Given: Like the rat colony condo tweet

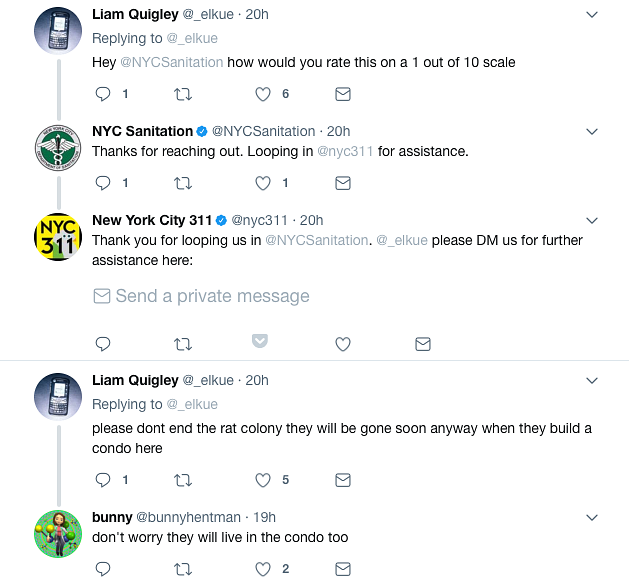Looking at the screenshot, I should 263,480.
